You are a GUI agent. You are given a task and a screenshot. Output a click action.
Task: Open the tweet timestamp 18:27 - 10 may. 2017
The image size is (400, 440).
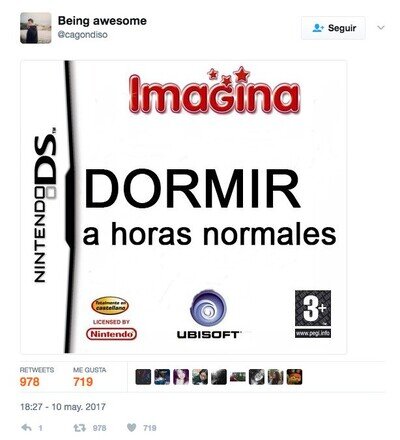click(63, 407)
